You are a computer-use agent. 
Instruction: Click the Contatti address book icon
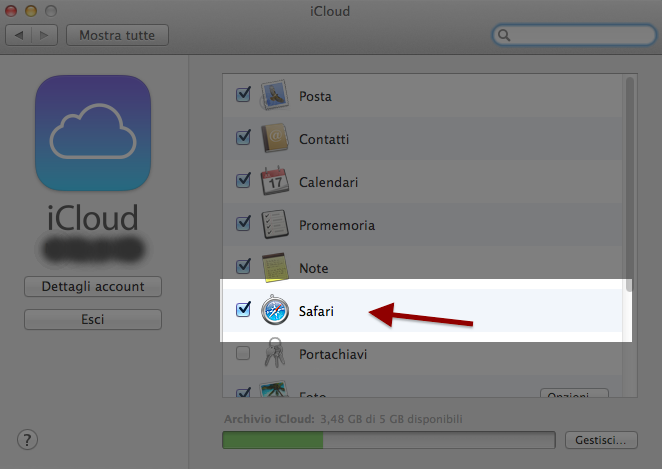274,138
